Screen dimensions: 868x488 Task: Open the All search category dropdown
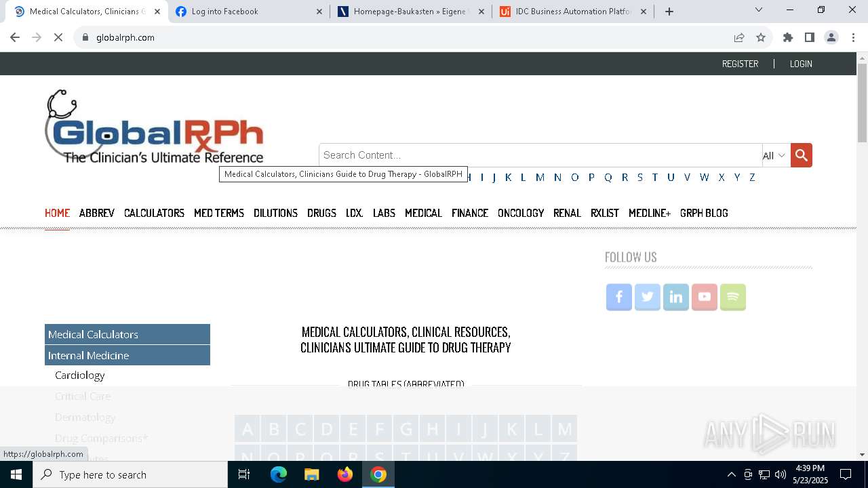774,155
